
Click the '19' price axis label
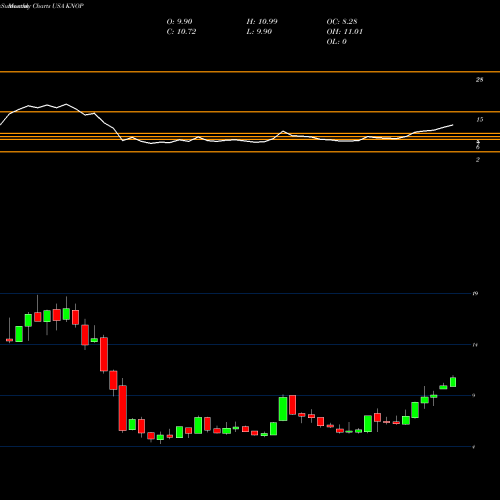(475, 293)
